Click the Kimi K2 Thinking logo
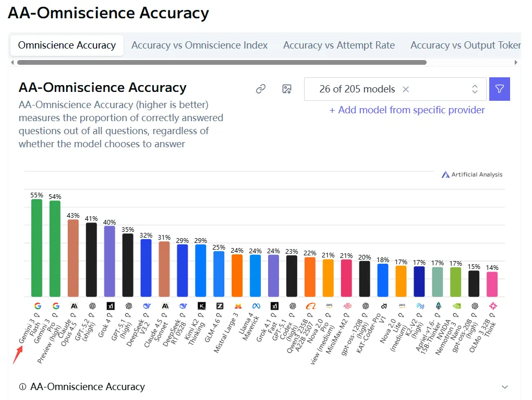The image size is (532, 400). coord(201,306)
